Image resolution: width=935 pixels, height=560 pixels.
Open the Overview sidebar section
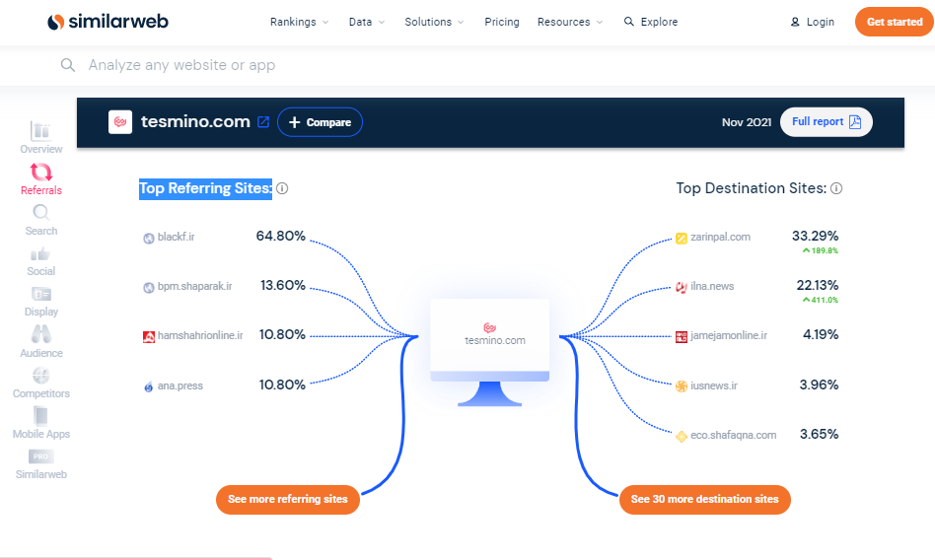[x=41, y=138]
